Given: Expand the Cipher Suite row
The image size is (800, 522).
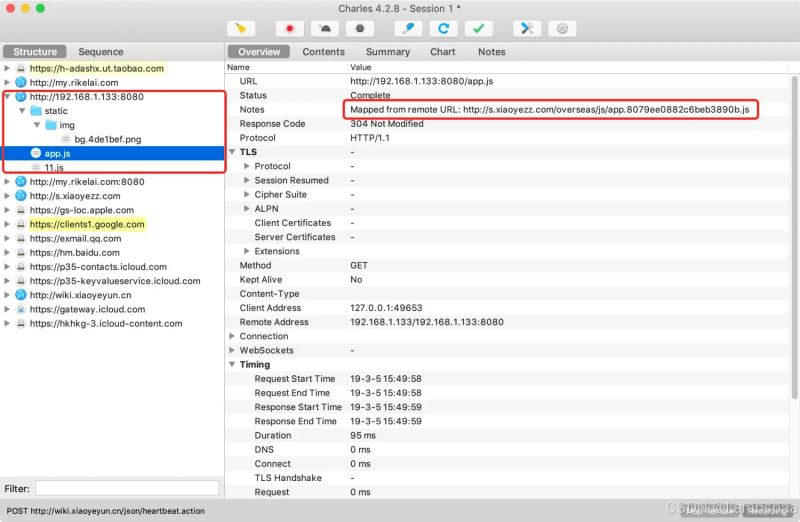Looking at the screenshot, I should point(247,195).
